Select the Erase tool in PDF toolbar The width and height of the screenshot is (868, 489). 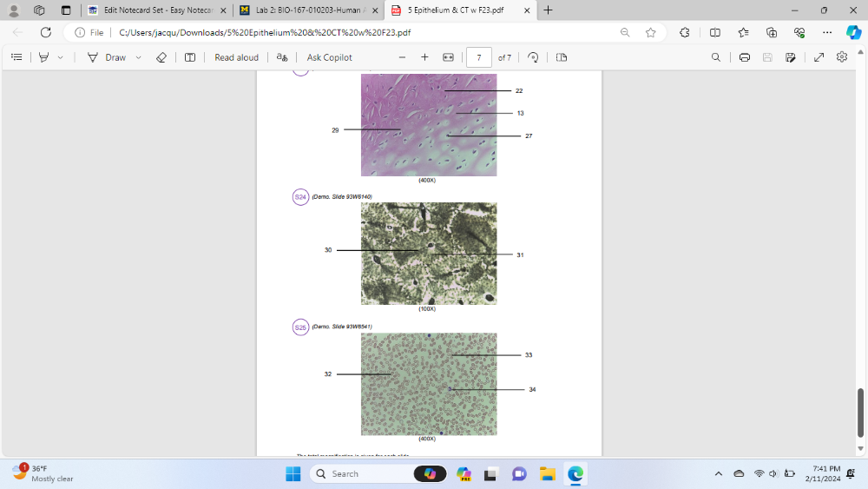click(x=161, y=57)
